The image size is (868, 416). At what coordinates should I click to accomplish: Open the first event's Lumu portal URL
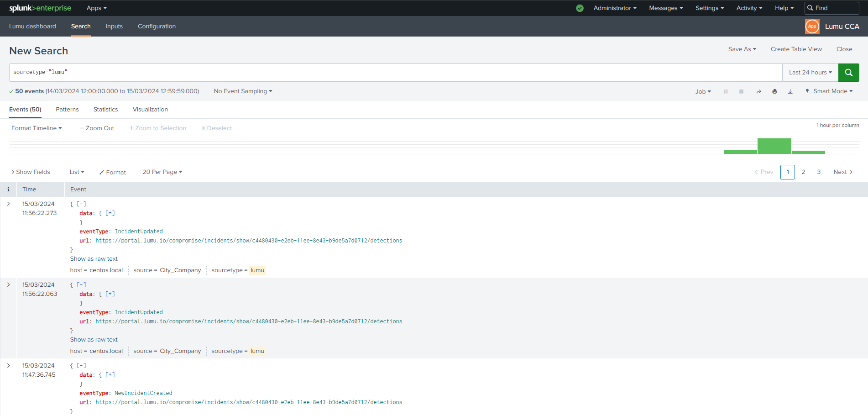[x=249, y=241]
